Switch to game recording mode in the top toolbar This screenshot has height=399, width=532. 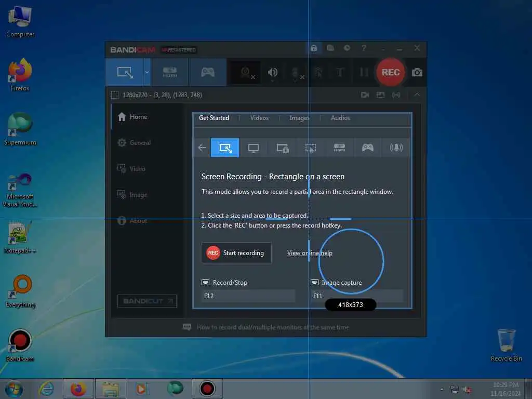(208, 72)
